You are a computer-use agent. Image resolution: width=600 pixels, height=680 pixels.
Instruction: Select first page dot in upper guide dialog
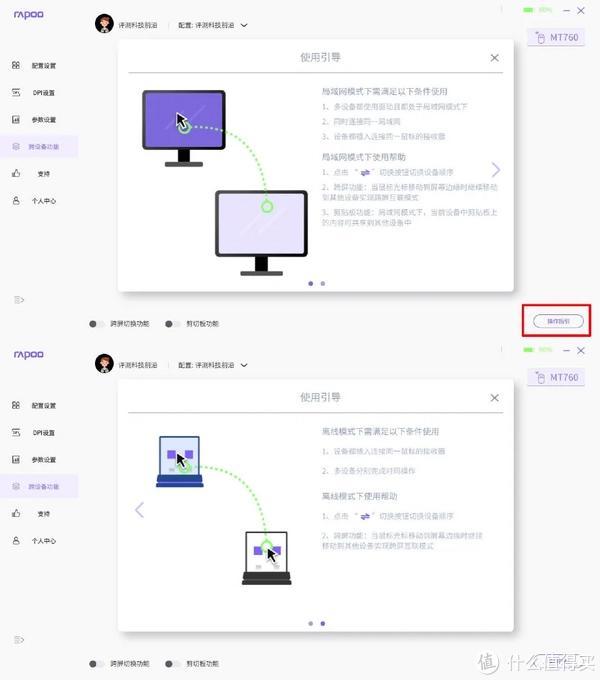click(x=310, y=284)
